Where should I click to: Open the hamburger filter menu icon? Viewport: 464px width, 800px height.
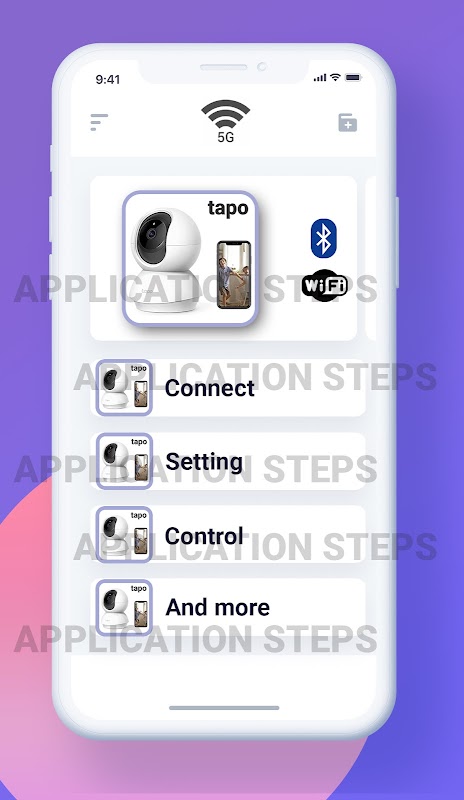(x=99, y=122)
